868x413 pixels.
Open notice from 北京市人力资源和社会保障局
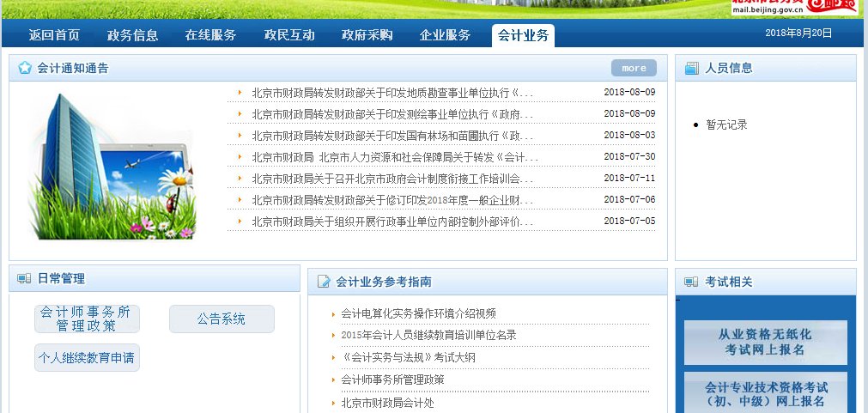pos(395,157)
